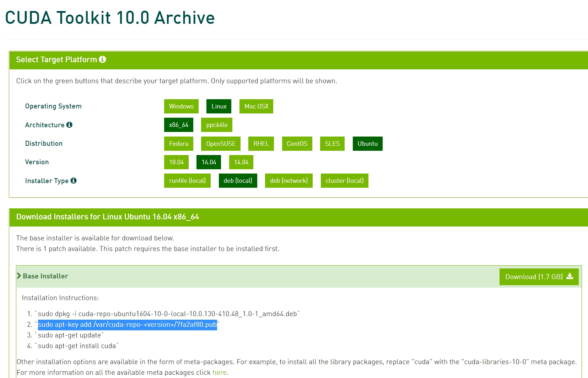Click the CUDA Toolkit 10.0 Archive heading
The image size is (588, 378).
(x=110, y=18)
